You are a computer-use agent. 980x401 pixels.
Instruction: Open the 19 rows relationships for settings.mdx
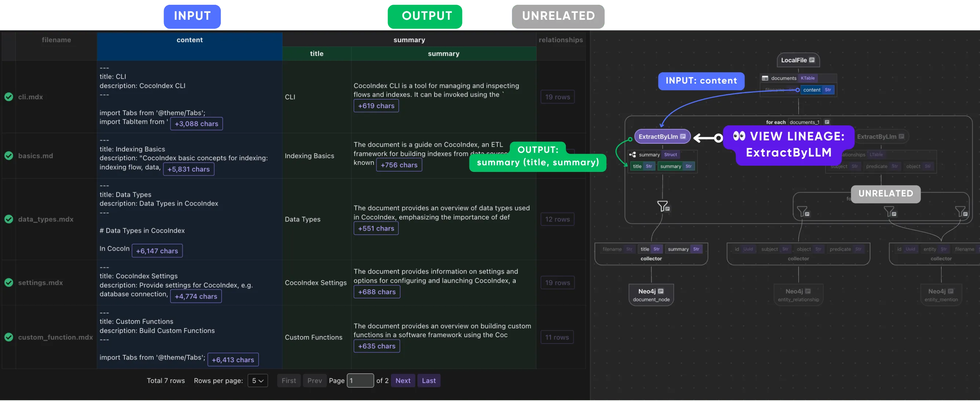557,283
